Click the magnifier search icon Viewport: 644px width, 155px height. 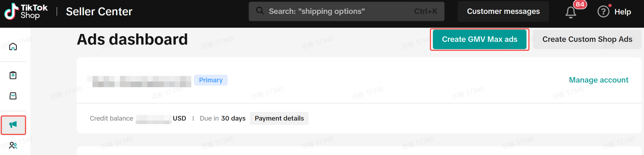(260, 11)
